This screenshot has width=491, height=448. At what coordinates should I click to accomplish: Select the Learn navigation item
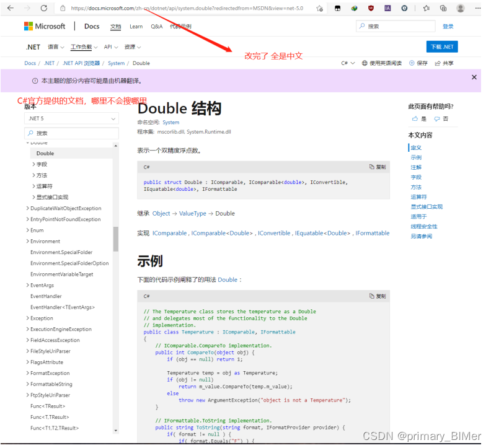(x=136, y=27)
